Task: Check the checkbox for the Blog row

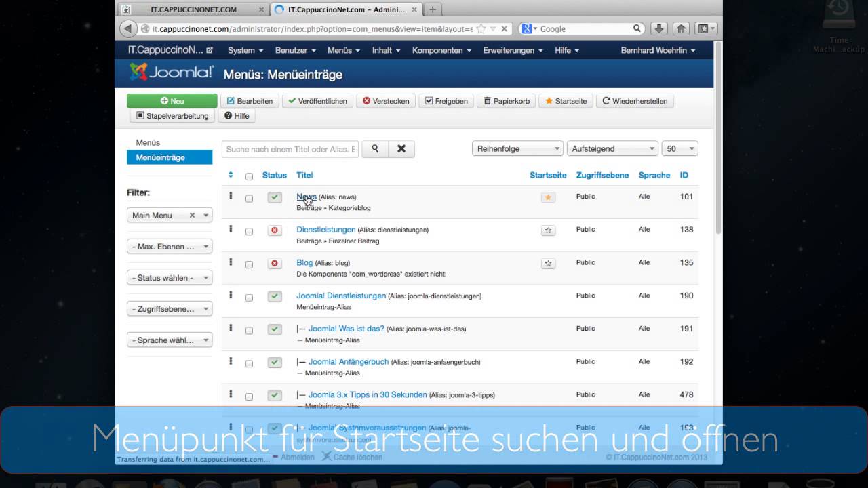Action: pos(249,264)
